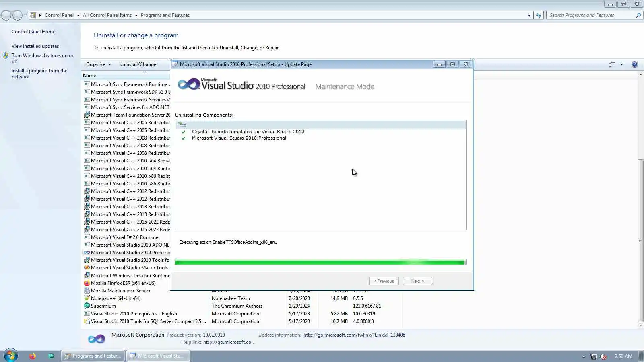This screenshot has width=644, height=362.
Task: Open Turn Windows features on or off
Action: point(42,58)
